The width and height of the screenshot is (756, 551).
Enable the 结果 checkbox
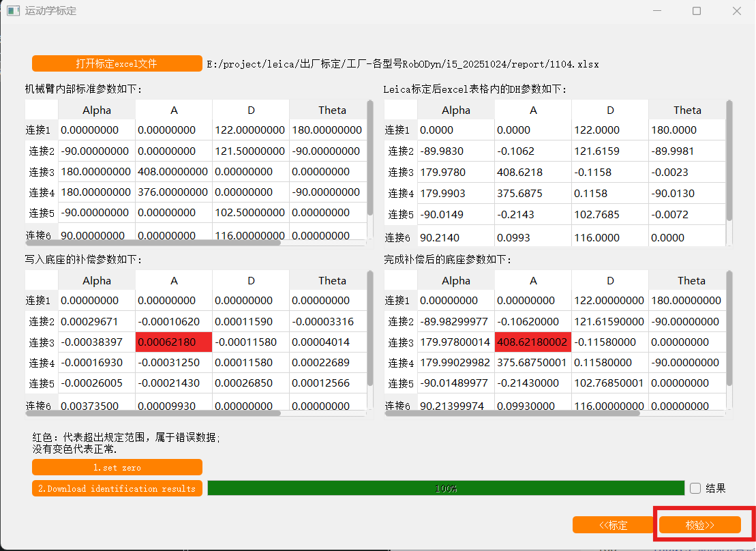(695, 488)
